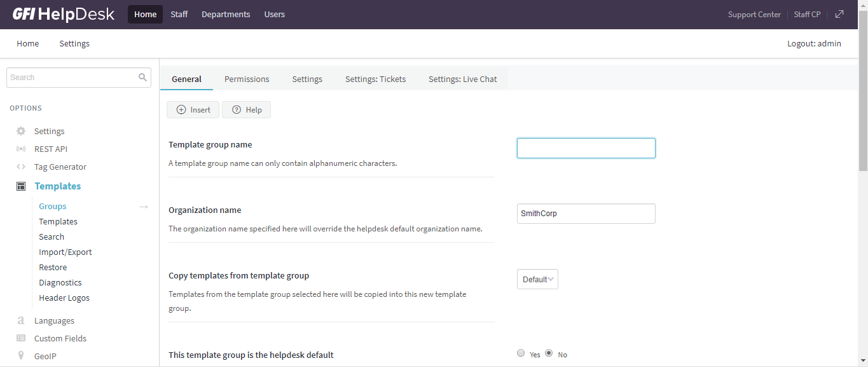The width and height of the screenshot is (868, 370).
Task: Click the GeoIP location pin icon
Action: [21, 356]
